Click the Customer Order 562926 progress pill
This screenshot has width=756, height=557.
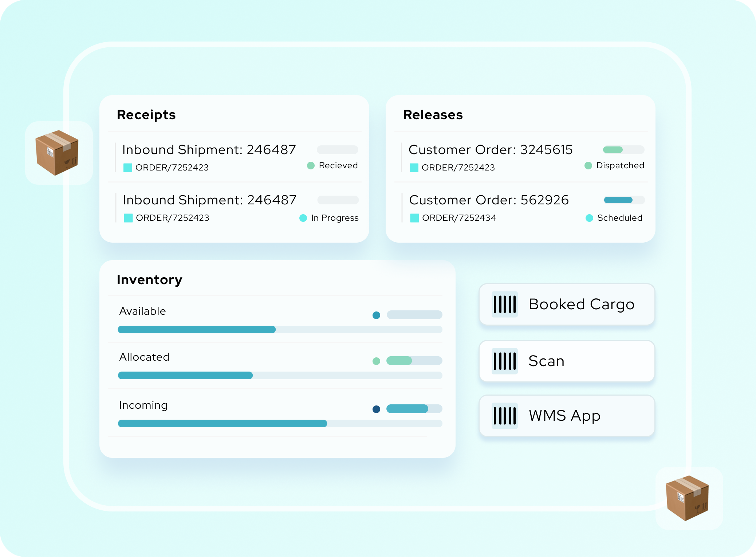(x=624, y=200)
